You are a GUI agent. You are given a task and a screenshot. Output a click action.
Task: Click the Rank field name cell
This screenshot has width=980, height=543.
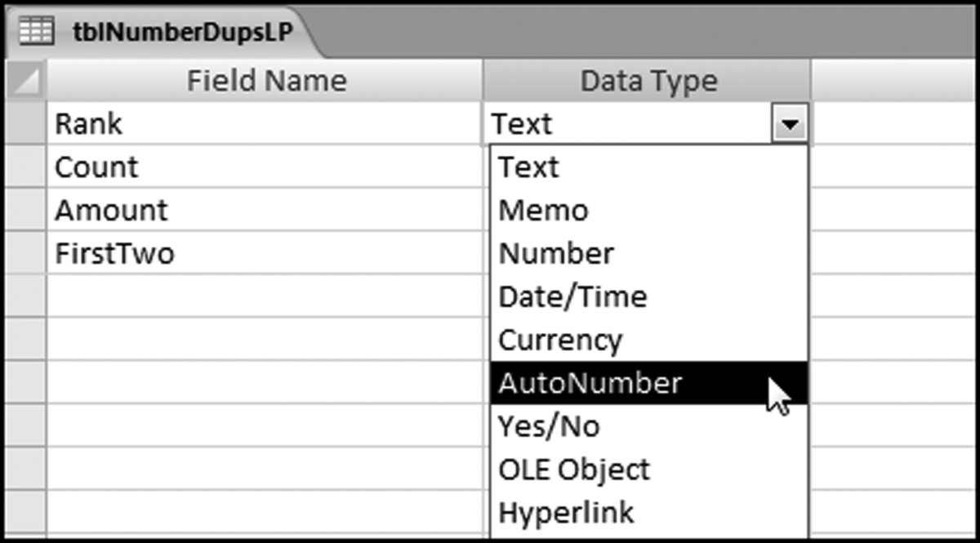click(x=265, y=124)
